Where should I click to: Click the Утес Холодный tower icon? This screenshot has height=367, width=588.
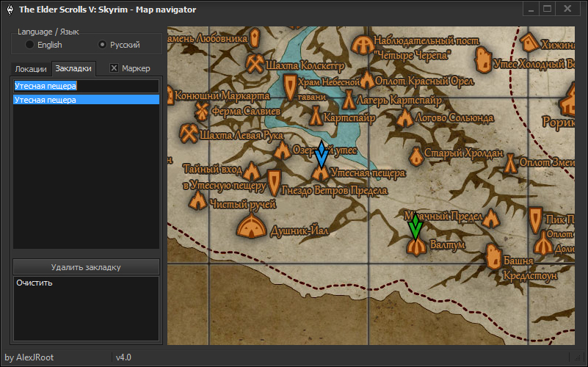click(483, 60)
